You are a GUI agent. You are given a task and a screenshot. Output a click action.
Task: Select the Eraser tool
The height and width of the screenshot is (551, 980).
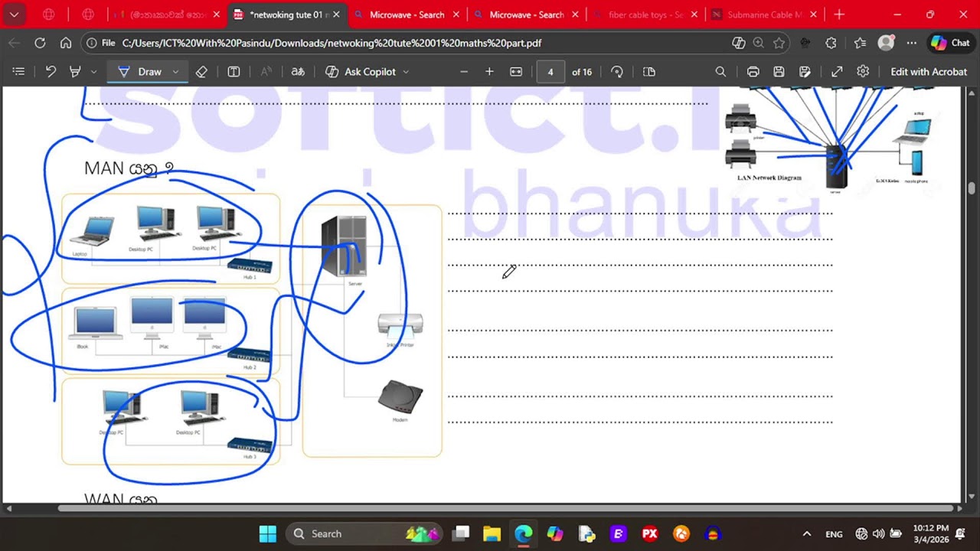201,71
